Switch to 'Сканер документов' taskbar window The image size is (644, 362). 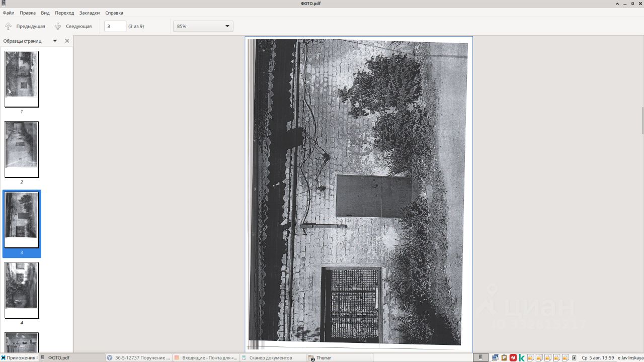273,358
